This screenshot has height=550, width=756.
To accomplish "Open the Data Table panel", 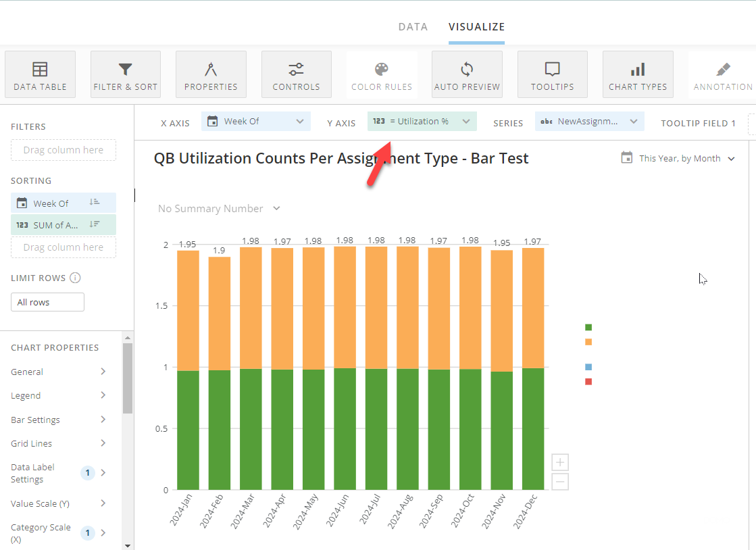I will coord(40,75).
